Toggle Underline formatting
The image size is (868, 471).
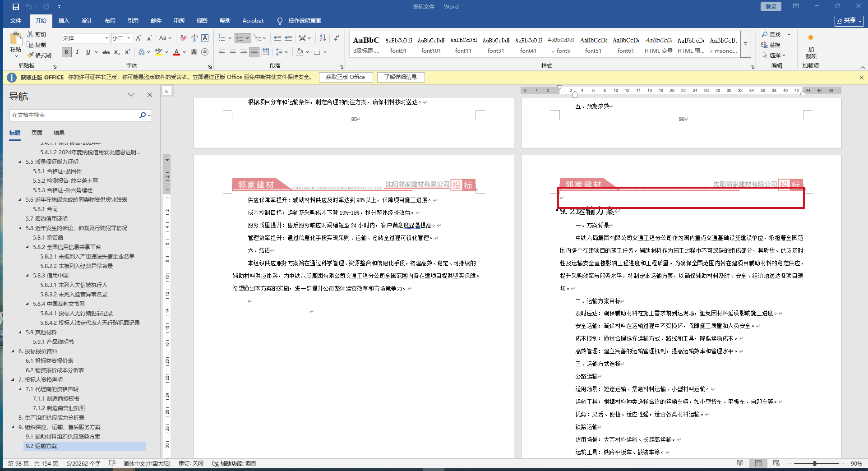point(88,52)
